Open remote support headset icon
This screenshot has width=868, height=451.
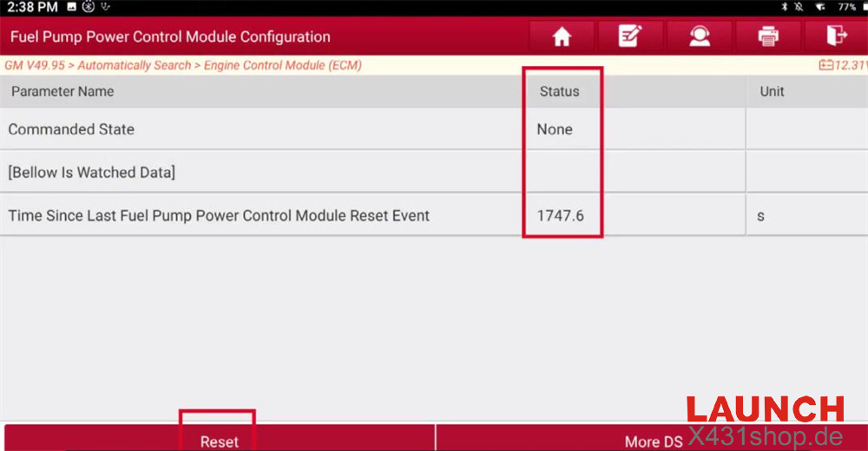(x=699, y=36)
